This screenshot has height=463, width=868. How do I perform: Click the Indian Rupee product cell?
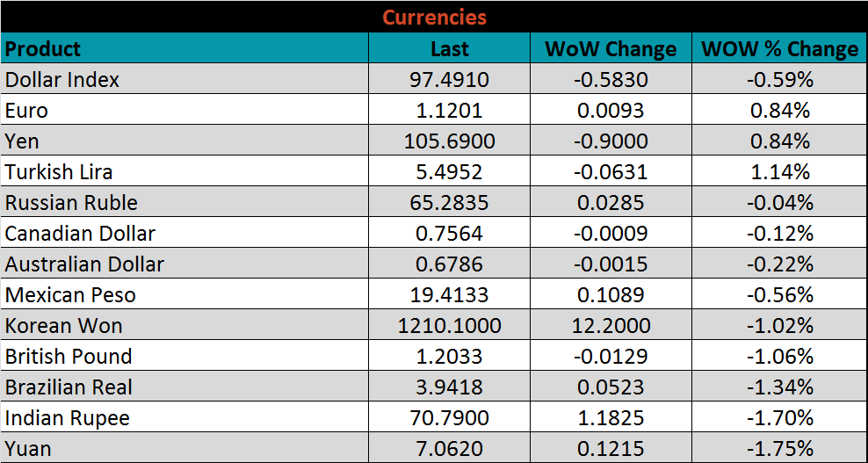tap(68, 418)
